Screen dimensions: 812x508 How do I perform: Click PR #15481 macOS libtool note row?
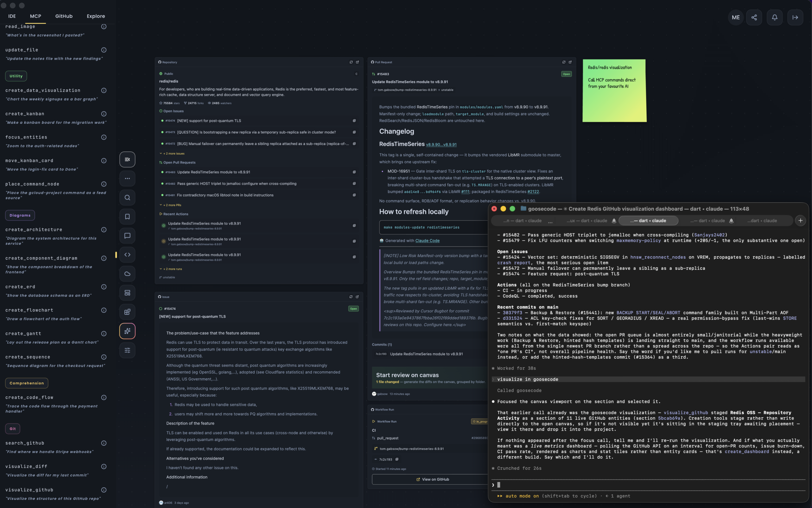[259, 195]
